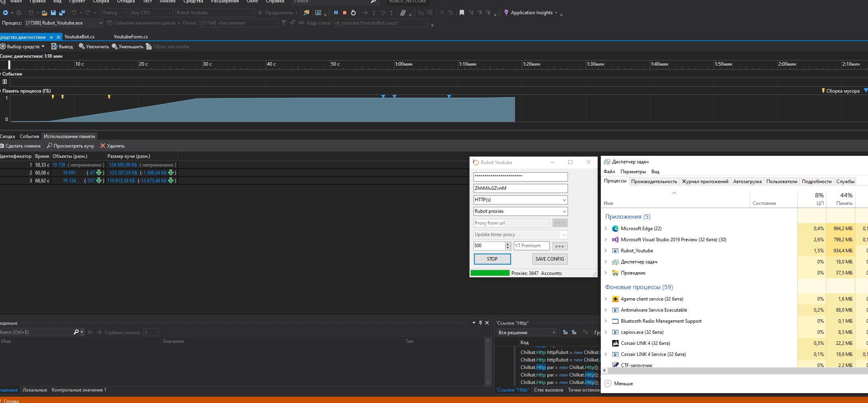Click the save all files icon

[62, 13]
